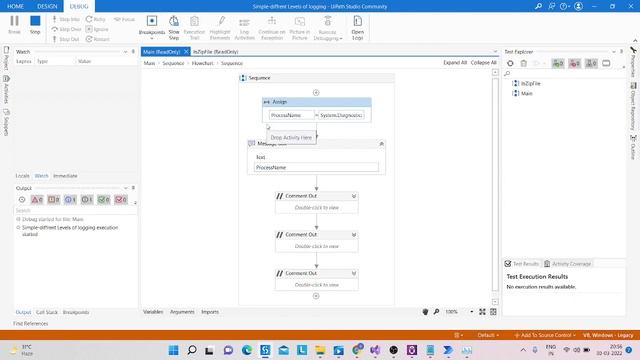Close the Main (ReadOnly) document tab
The image size is (640, 360).
(186, 51)
